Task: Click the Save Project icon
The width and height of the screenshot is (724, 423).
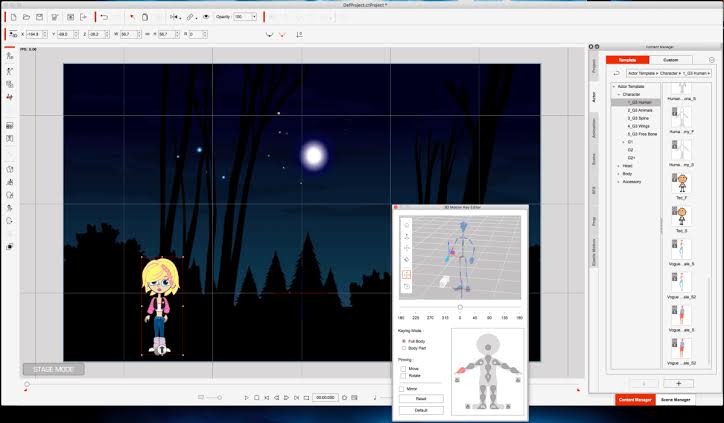Action: pyautogui.click(x=40, y=17)
